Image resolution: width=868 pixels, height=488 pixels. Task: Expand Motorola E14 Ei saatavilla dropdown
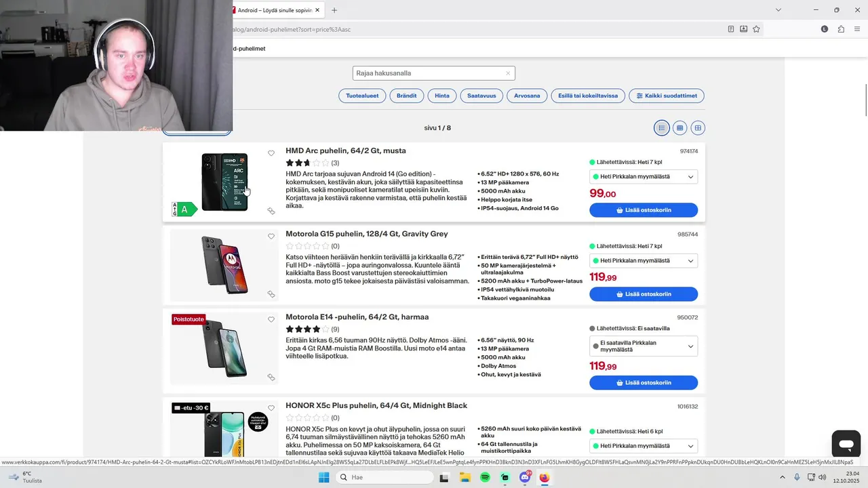[644, 346]
